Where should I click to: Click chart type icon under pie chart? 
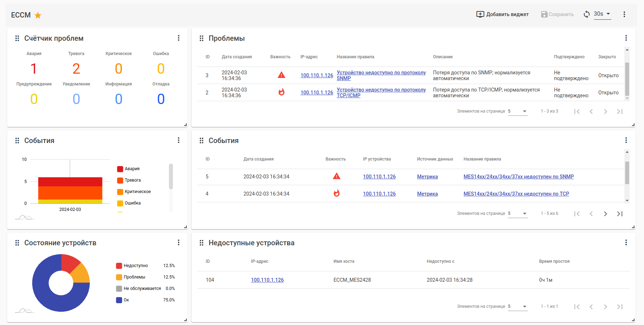coord(24,310)
